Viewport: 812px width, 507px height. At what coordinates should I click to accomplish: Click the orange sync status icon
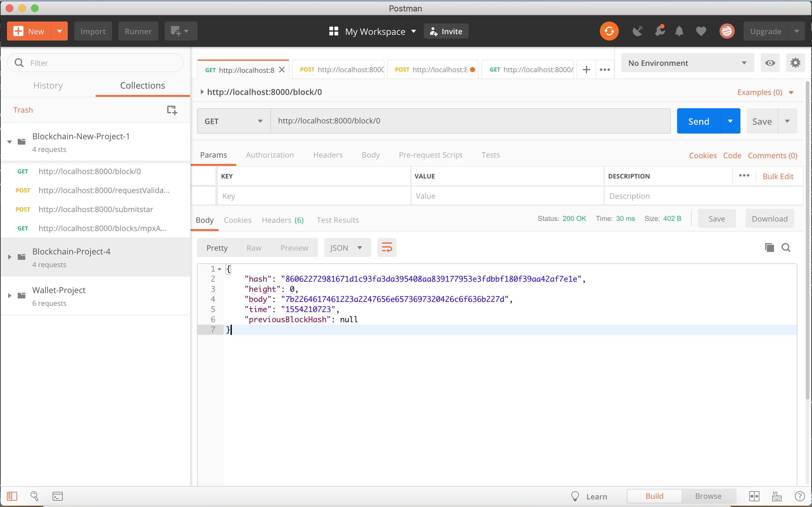pos(609,31)
